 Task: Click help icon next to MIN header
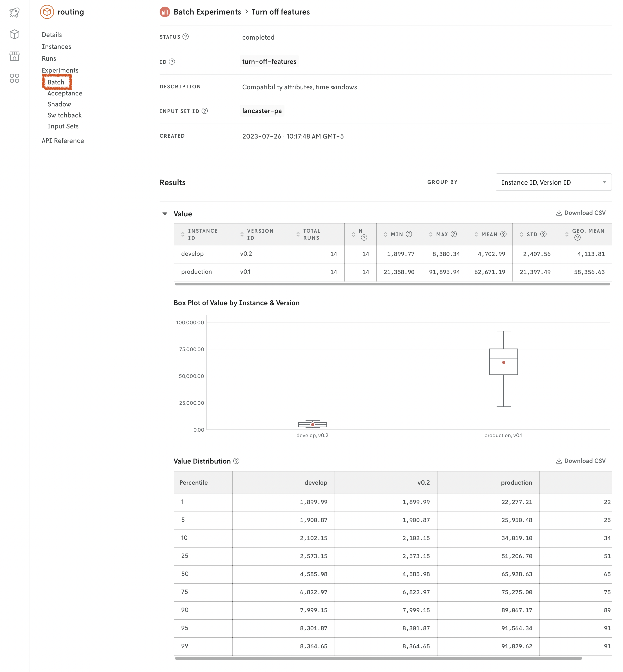point(409,234)
